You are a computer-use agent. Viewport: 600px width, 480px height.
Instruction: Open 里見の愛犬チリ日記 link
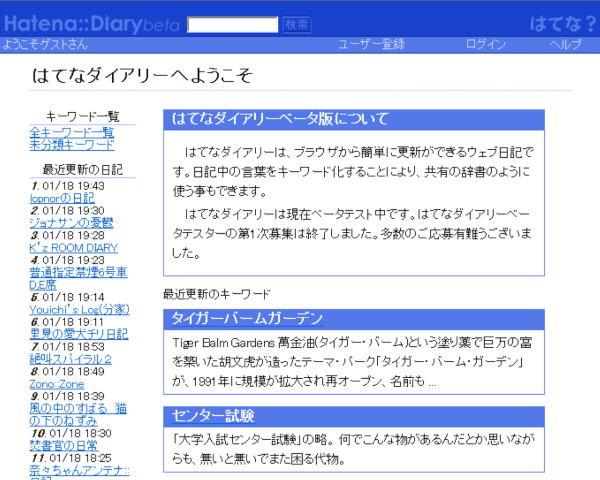tap(79, 334)
